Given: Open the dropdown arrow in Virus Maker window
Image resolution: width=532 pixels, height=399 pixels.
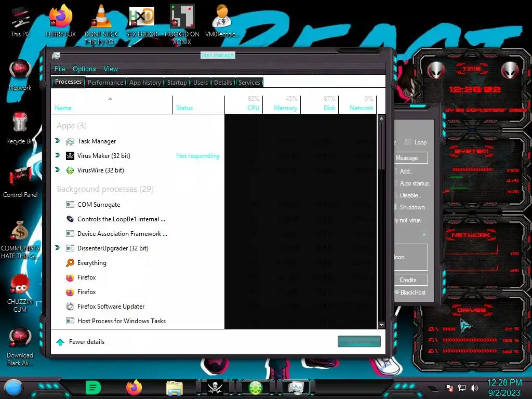Looking at the screenshot, I should pos(424,234).
